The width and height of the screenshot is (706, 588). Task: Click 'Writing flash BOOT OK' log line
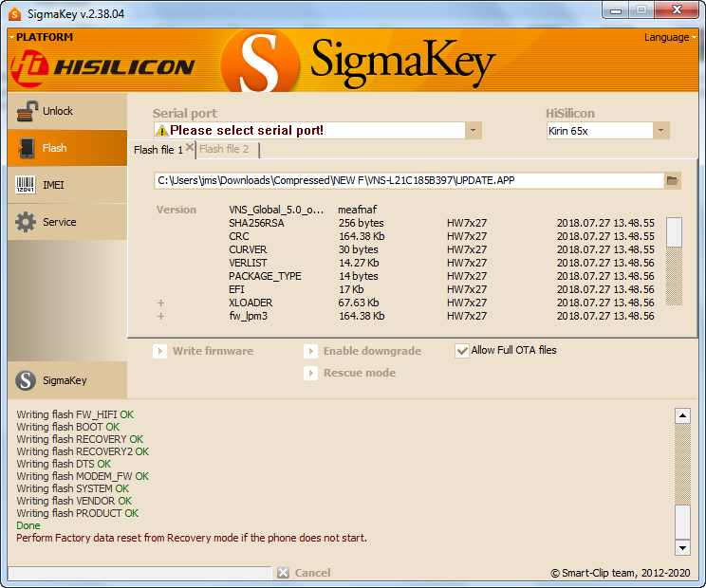pos(68,427)
